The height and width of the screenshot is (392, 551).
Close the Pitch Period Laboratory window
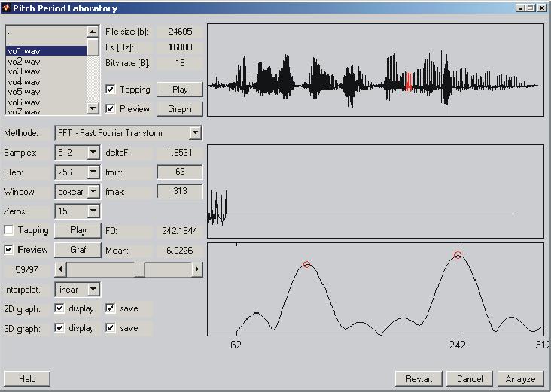[542, 8]
